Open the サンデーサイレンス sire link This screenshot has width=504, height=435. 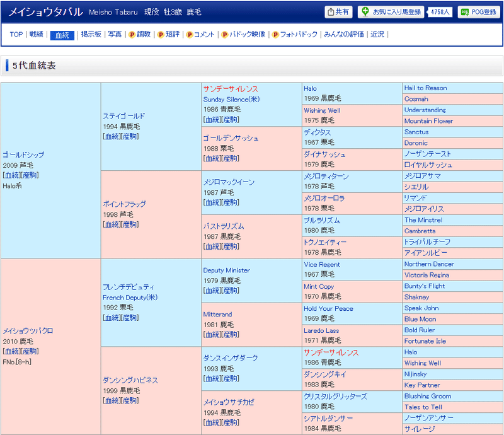pos(231,89)
